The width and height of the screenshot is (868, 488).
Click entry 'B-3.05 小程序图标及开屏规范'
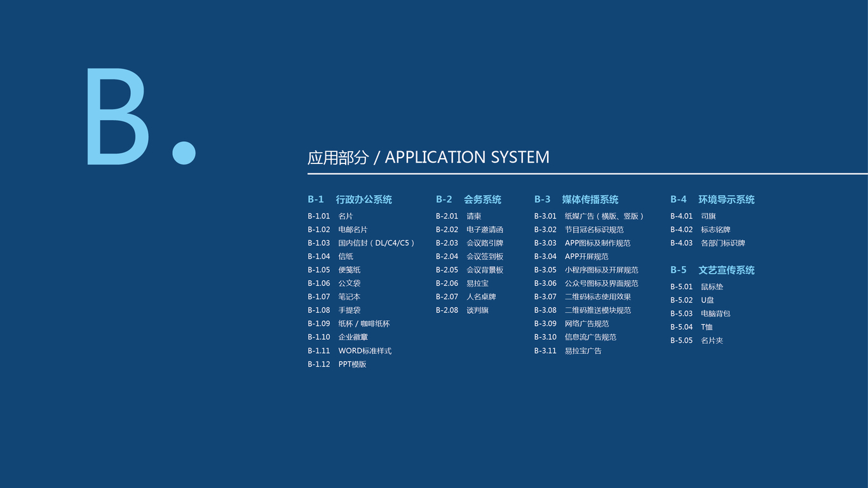tap(587, 270)
